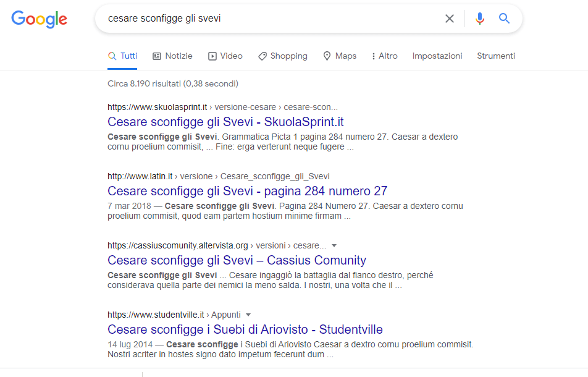Switch to the Video tab
This screenshot has width=588, height=377.
click(225, 56)
